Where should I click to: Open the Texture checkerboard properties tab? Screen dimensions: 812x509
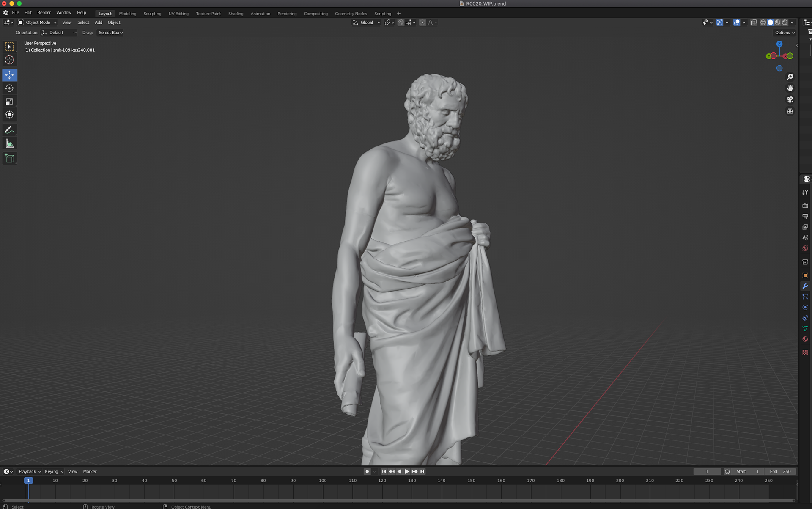click(805, 352)
